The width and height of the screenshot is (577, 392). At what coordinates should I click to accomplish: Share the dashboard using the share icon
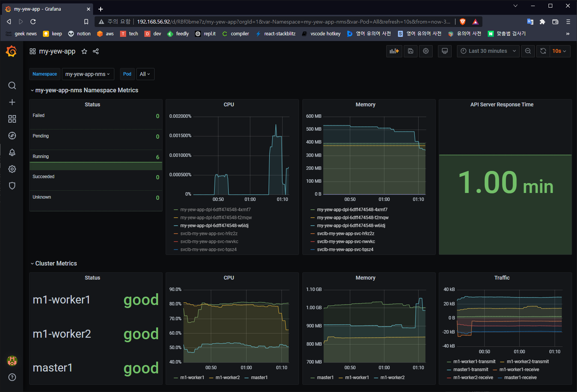(96, 51)
